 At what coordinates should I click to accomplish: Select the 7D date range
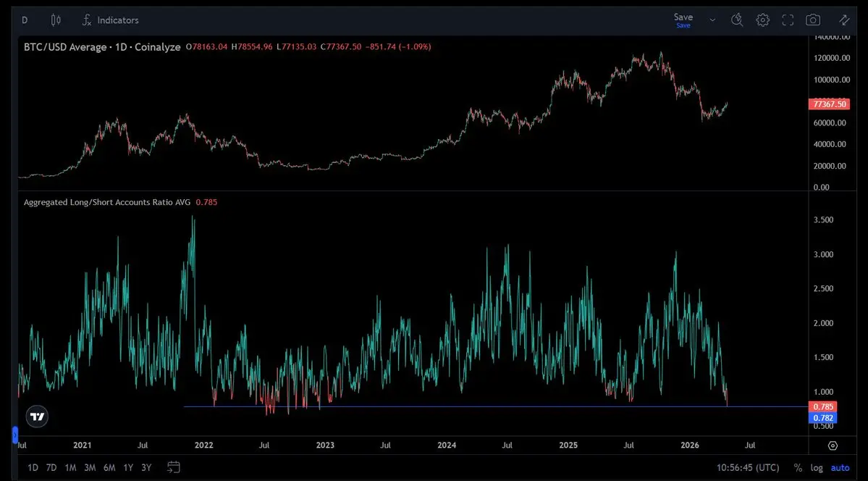coord(51,468)
